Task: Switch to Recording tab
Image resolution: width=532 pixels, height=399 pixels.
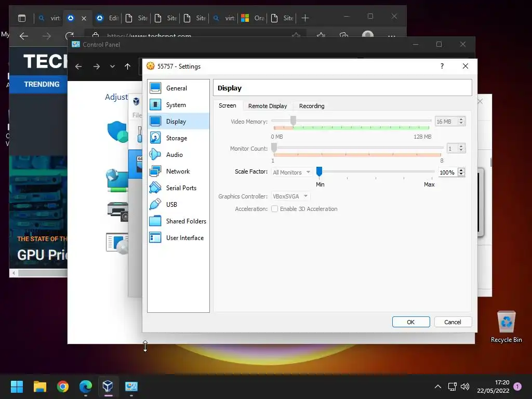Action: 312,106
